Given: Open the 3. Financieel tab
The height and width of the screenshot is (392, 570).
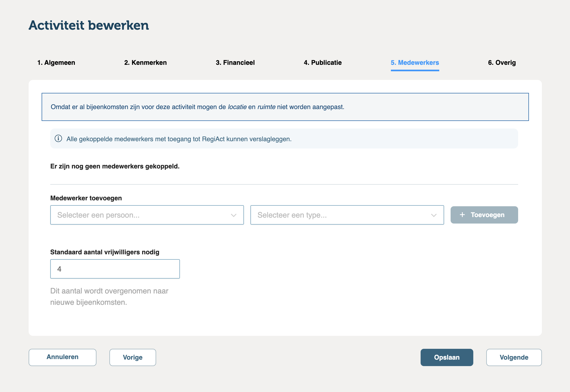Looking at the screenshot, I should point(235,63).
